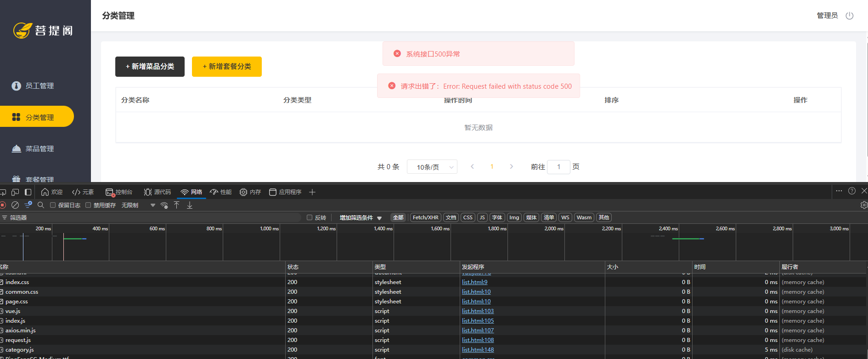This screenshot has width=868, height=359.
Task: Open initiator link list.html:9 for index.css
Action: click(x=474, y=282)
